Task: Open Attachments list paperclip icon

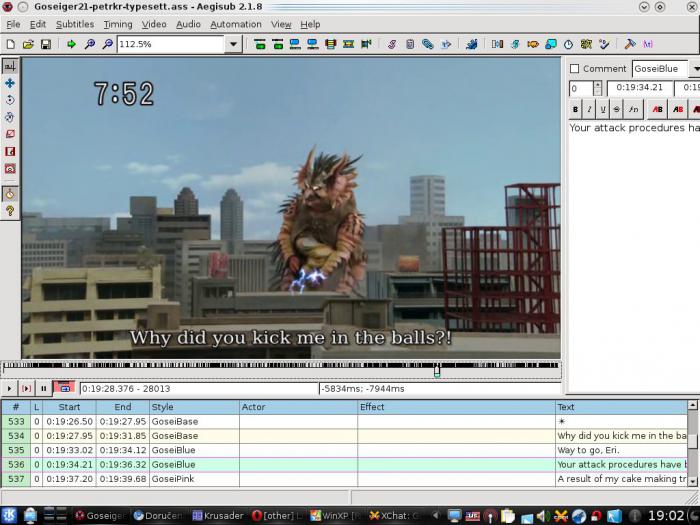Action: click(428, 44)
